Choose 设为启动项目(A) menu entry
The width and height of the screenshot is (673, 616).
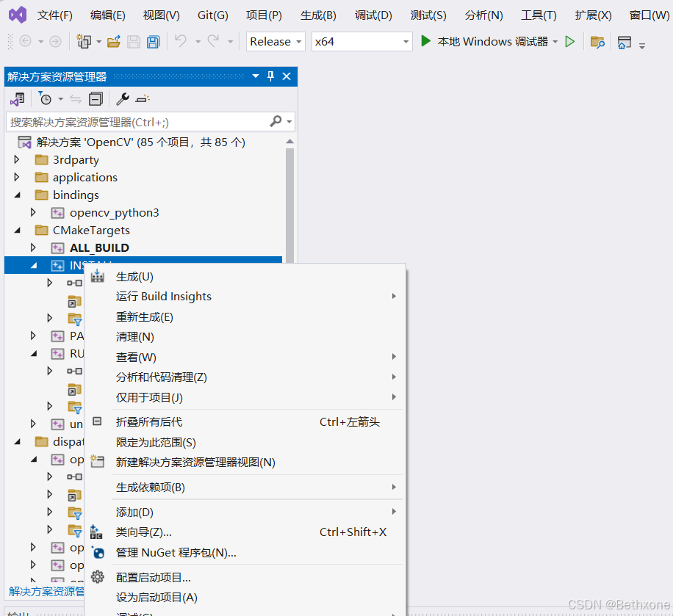(245, 597)
